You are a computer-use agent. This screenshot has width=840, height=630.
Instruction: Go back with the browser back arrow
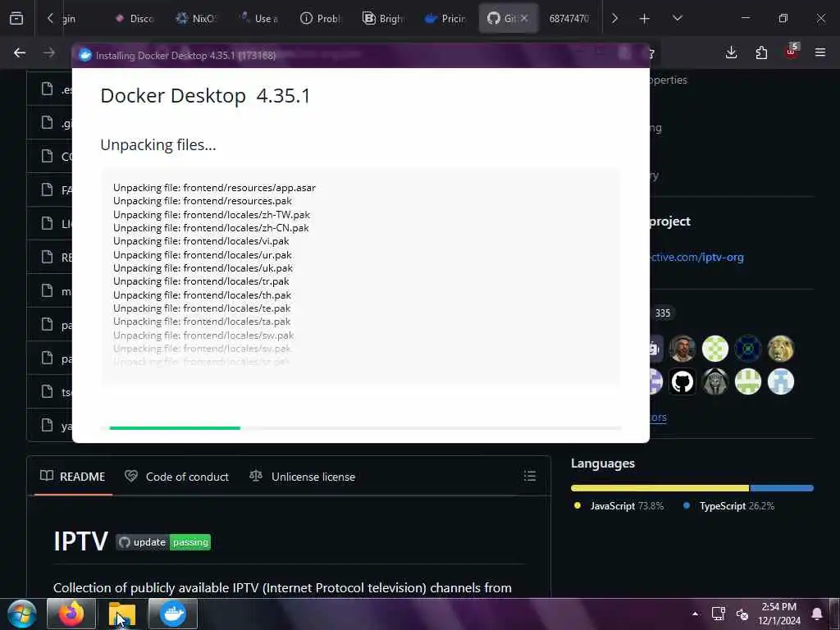20,52
